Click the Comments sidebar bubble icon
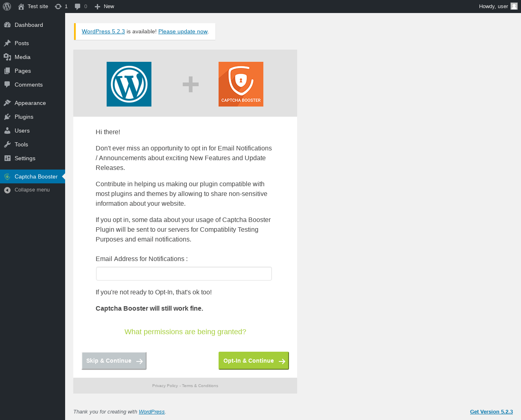Viewport: 521px width, 420px height. click(7, 85)
